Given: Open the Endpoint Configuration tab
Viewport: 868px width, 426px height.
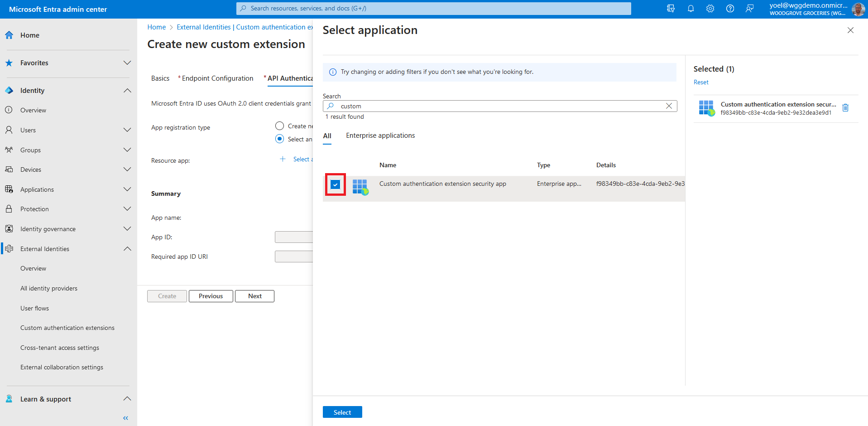Looking at the screenshot, I should [217, 78].
